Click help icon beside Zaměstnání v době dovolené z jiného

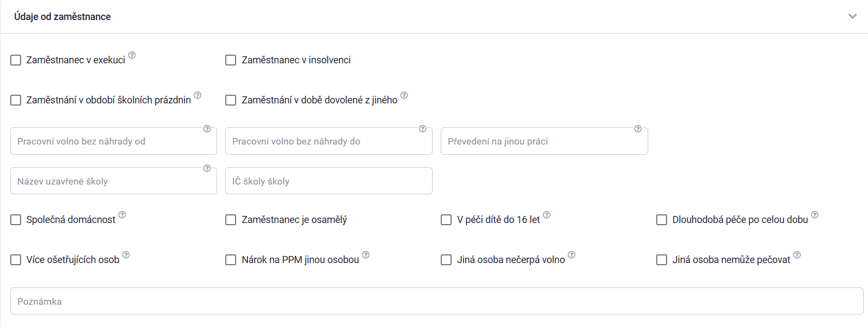click(x=404, y=95)
